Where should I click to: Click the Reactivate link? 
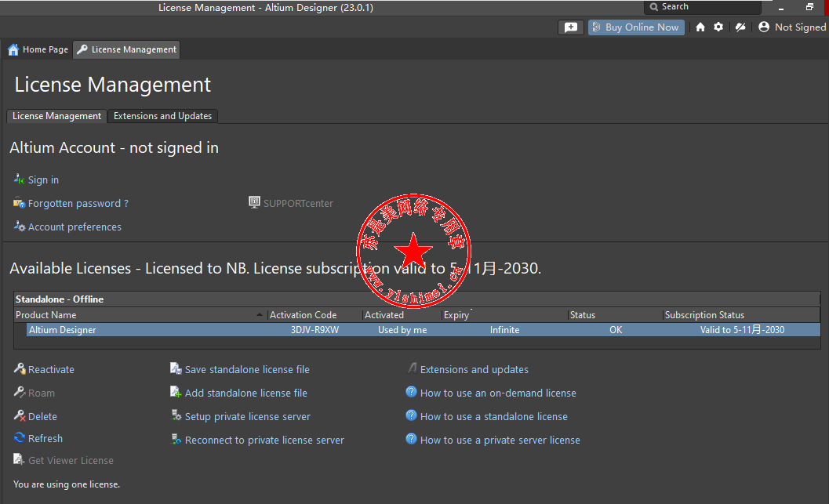pyautogui.click(x=51, y=370)
